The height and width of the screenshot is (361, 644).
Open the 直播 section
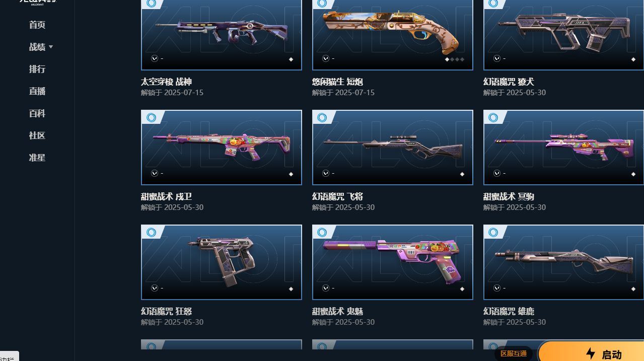click(37, 91)
